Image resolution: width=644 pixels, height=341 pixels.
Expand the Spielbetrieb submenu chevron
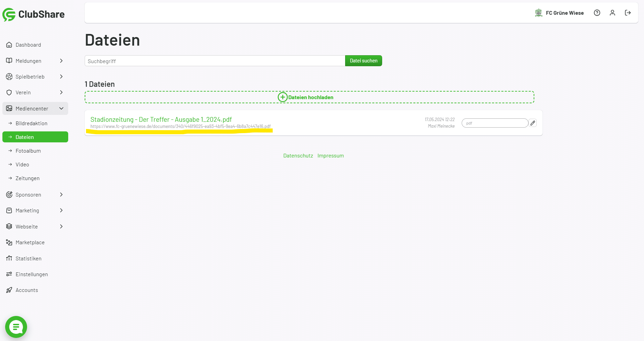point(61,77)
